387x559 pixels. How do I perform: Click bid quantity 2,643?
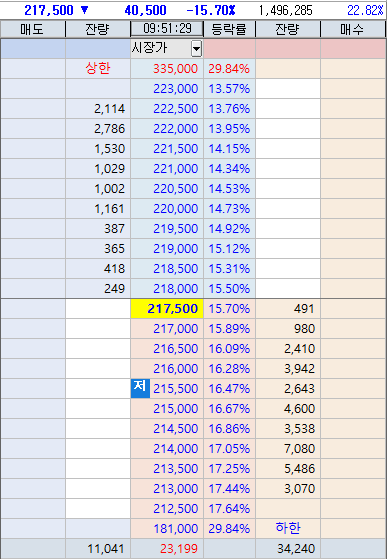pyautogui.click(x=299, y=388)
